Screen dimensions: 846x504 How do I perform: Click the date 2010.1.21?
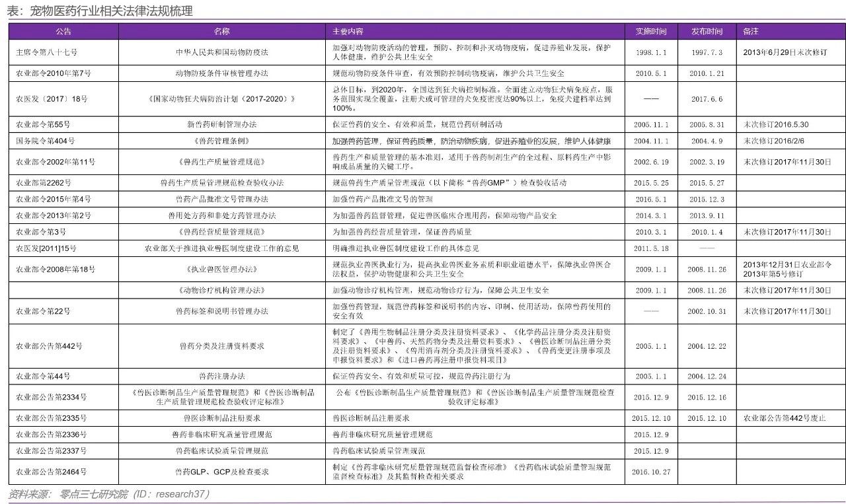pos(707,73)
